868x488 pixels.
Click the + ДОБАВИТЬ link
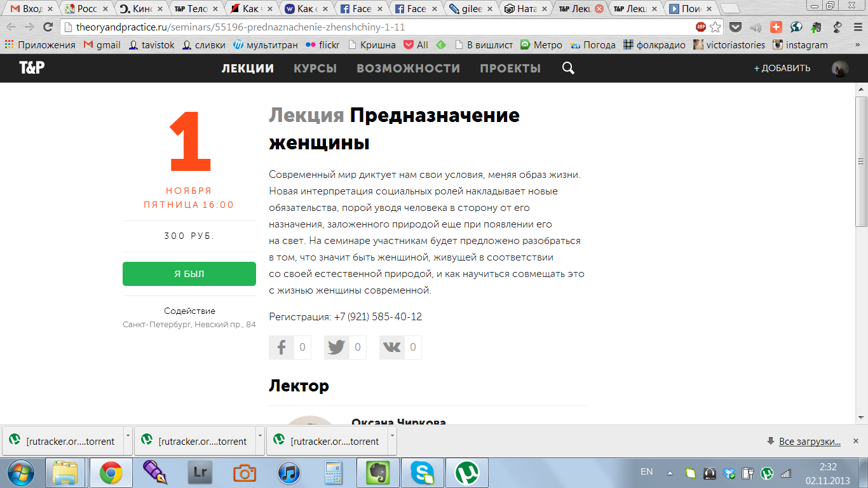[782, 69]
